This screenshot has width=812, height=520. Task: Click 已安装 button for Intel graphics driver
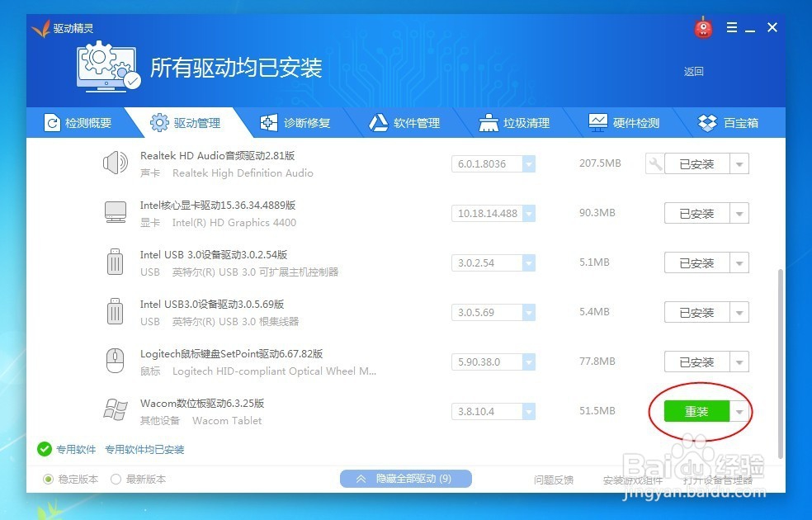697,214
